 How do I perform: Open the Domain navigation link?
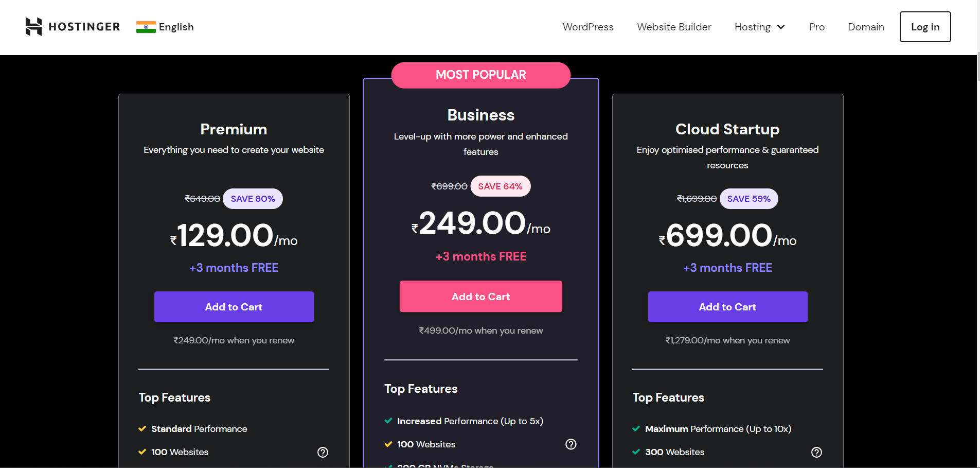pyautogui.click(x=866, y=27)
